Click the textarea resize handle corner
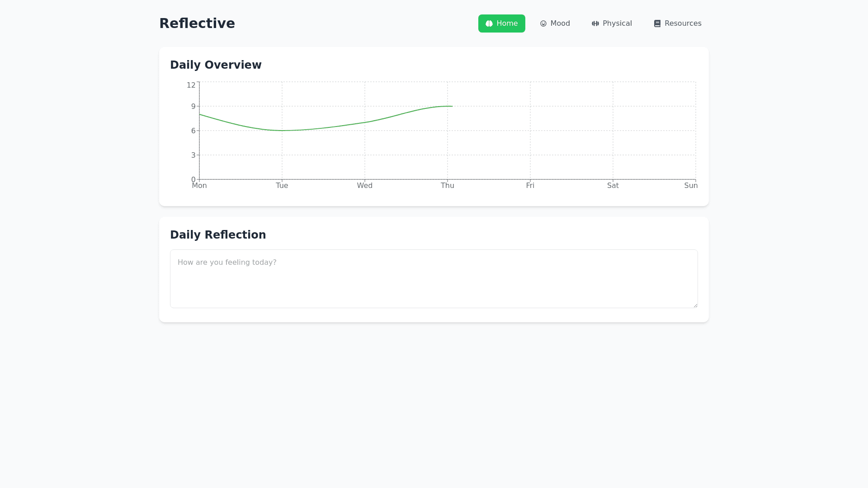The image size is (868, 488). [x=695, y=305]
